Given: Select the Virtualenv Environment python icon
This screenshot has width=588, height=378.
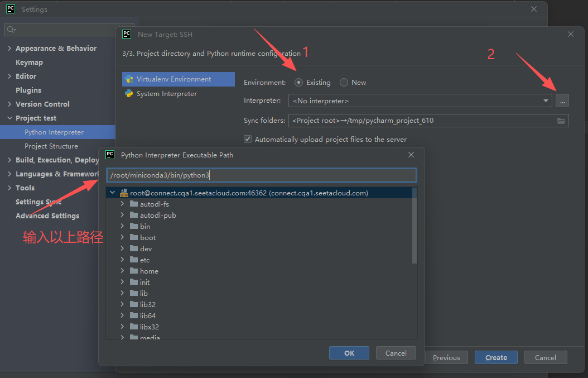Looking at the screenshot, I should coord(129,79).
